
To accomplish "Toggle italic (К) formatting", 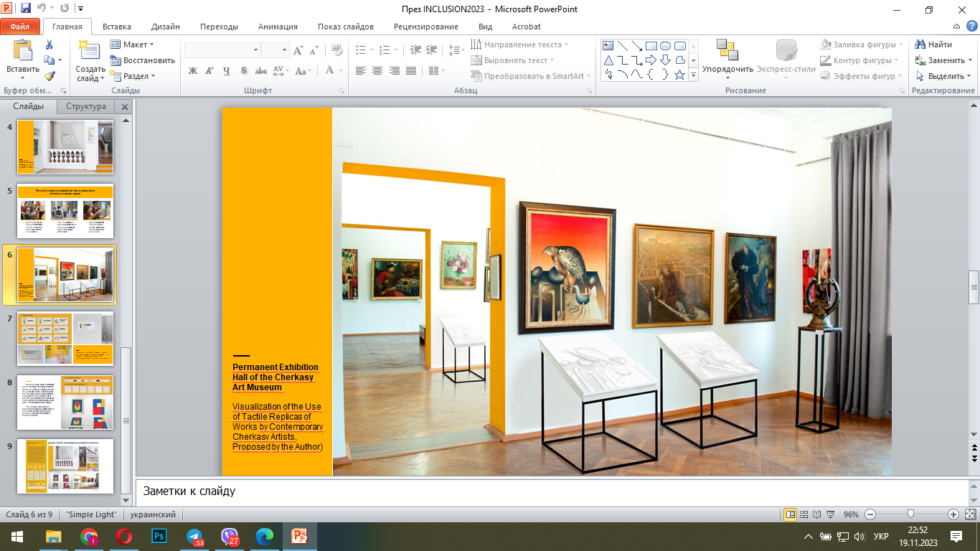I will (209, 71).
